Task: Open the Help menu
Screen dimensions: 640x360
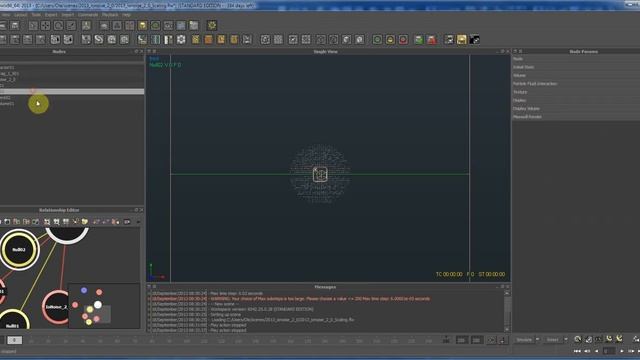Action: [127, 15]
